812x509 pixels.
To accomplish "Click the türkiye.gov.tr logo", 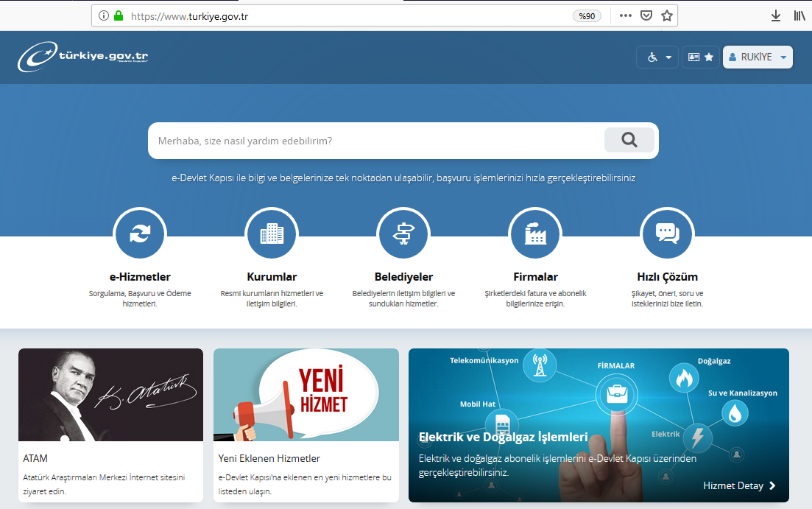I will click(83, 57).
